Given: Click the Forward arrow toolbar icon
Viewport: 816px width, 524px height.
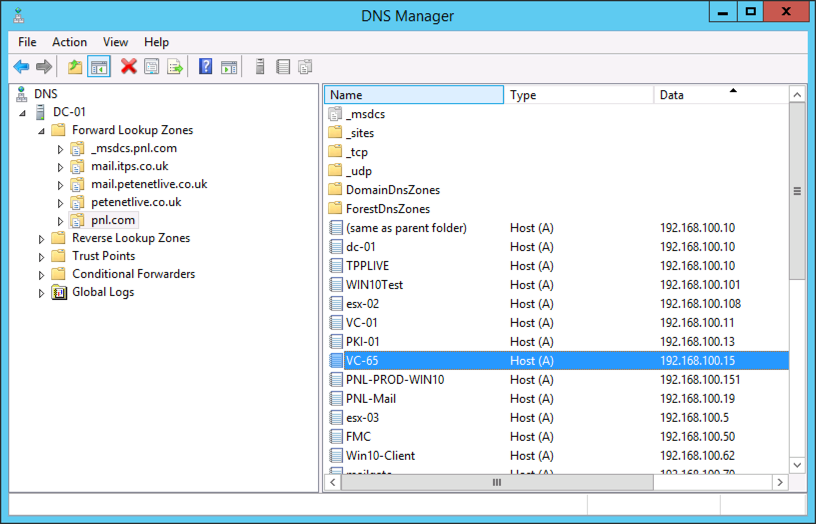Looking at the screenshot, I should (x=44, y=67).
